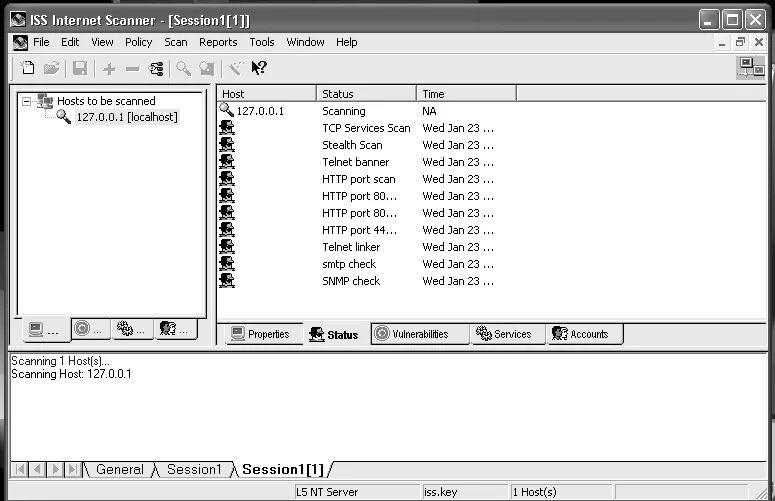Click the New session toolbar icon
Viewport: 775px width, 501px height.
28,68
